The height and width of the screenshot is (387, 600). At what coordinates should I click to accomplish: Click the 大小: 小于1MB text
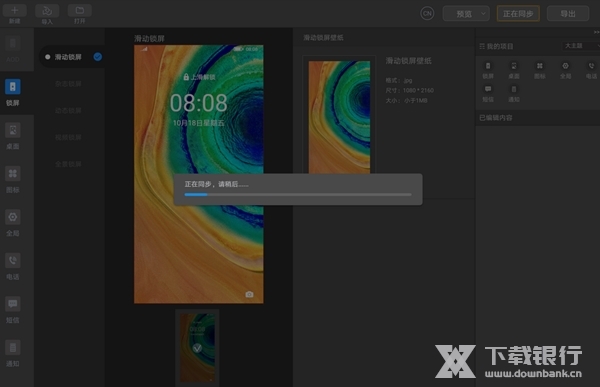point(406,101)
